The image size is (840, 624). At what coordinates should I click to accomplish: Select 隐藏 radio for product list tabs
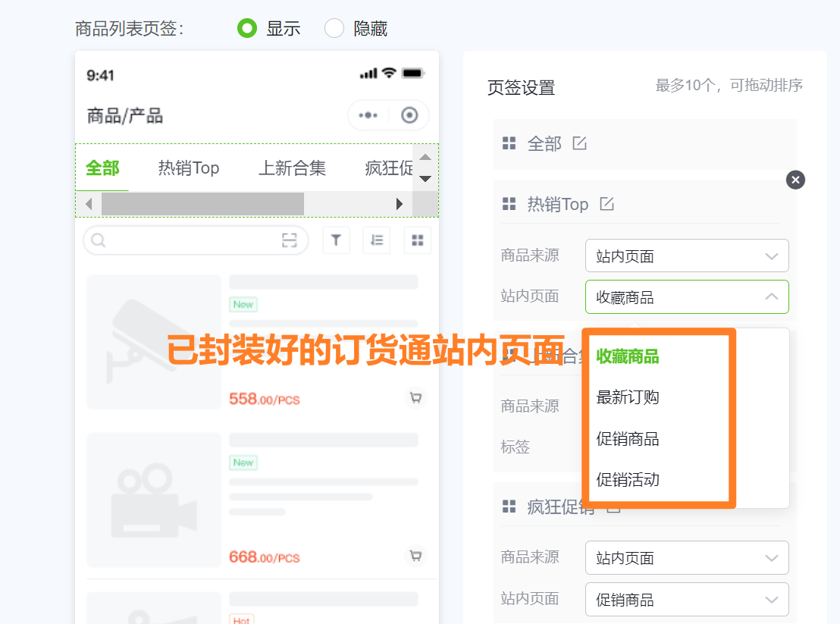334,29
